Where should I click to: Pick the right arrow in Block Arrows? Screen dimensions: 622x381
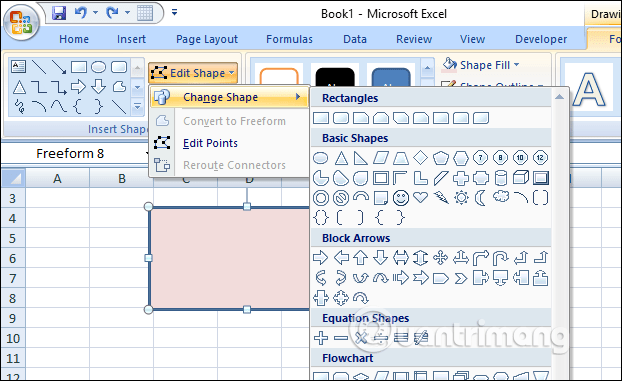pyautogui.click(x=321, y=258)
